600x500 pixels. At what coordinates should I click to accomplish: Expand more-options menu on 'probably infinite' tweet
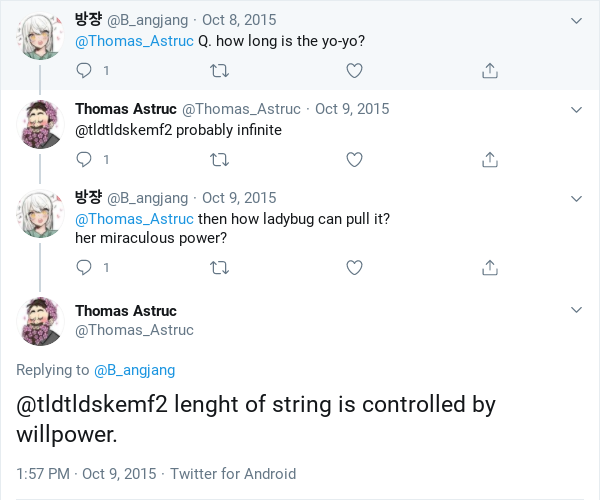pyautogui.click(x=576, y=109)
